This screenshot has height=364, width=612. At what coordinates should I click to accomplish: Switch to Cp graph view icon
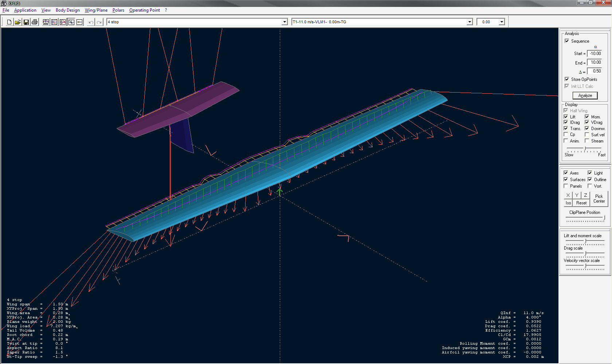(x=63, y=22)
